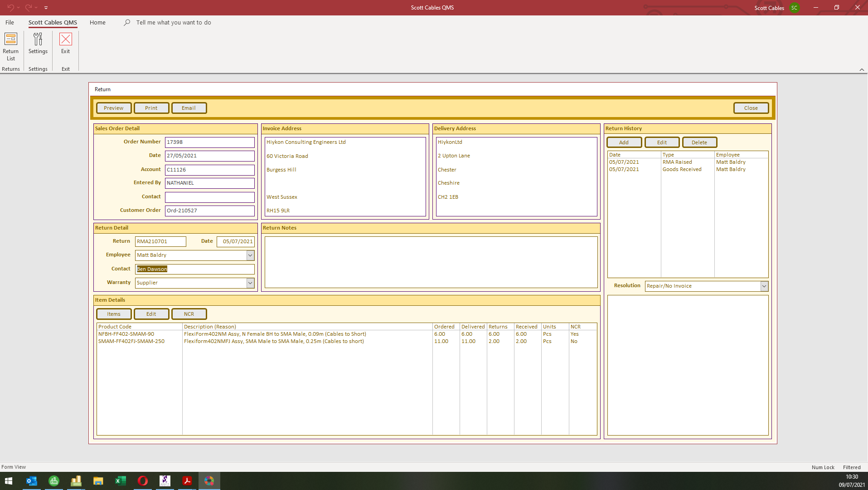868x490 pixels.
Task: Open Windows Start menu
Action: click(x=9, y=481)
